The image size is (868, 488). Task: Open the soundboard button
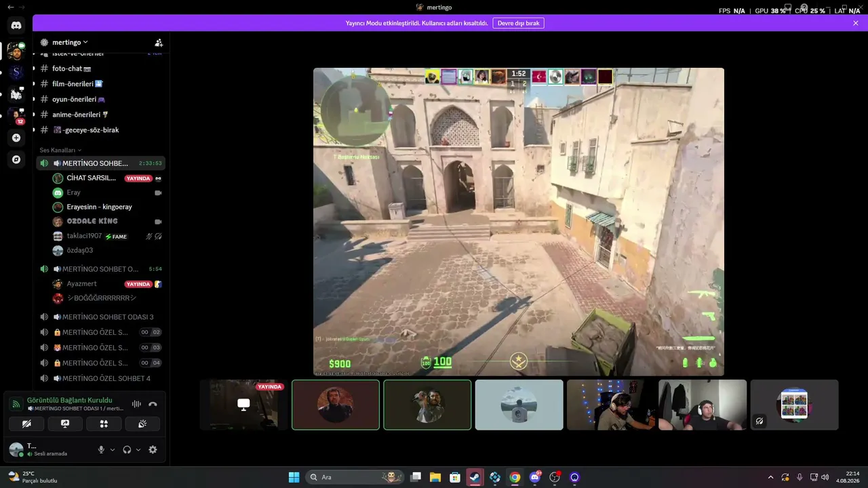(x=142, y=424)
